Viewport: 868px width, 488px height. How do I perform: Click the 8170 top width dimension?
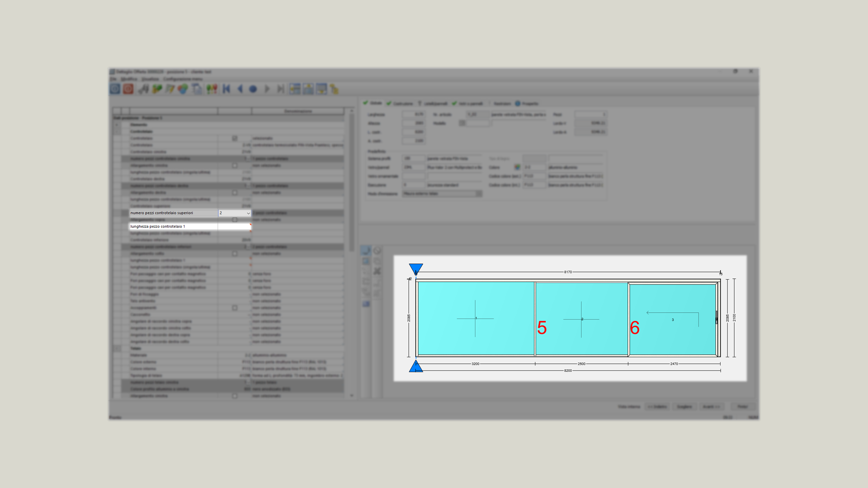coord(568,272)
